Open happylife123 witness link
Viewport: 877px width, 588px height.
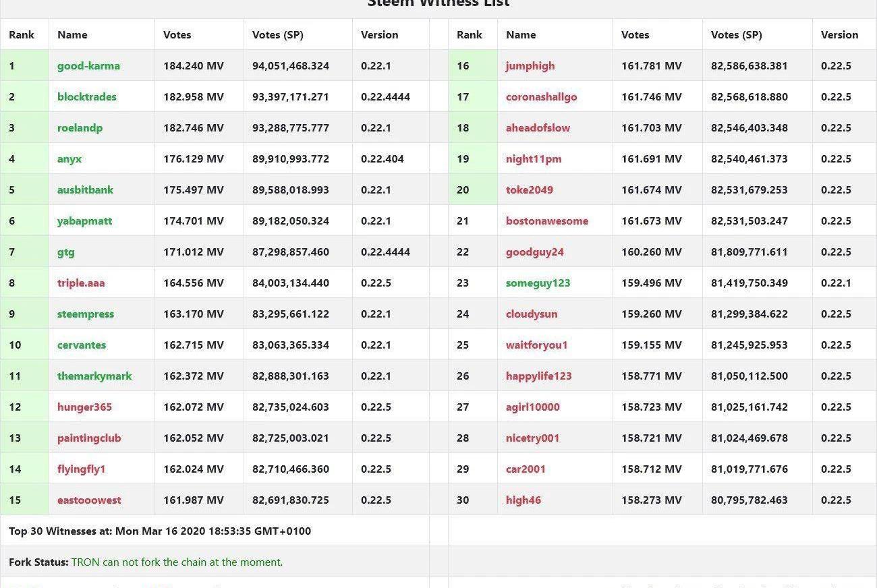point(539,376)
